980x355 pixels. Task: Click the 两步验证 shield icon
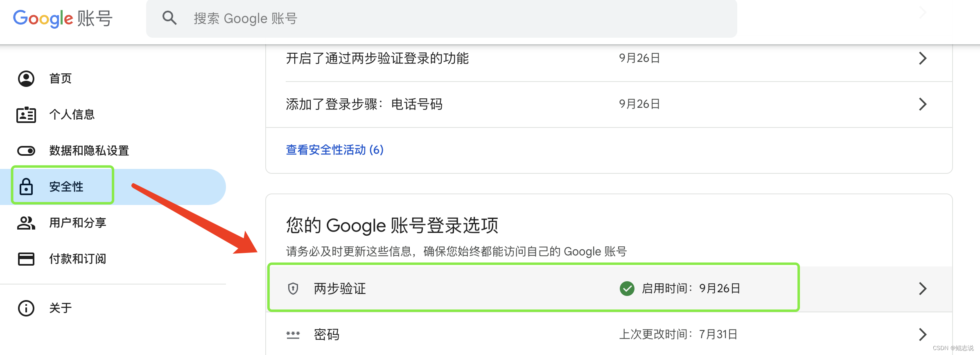coord(293,289)
